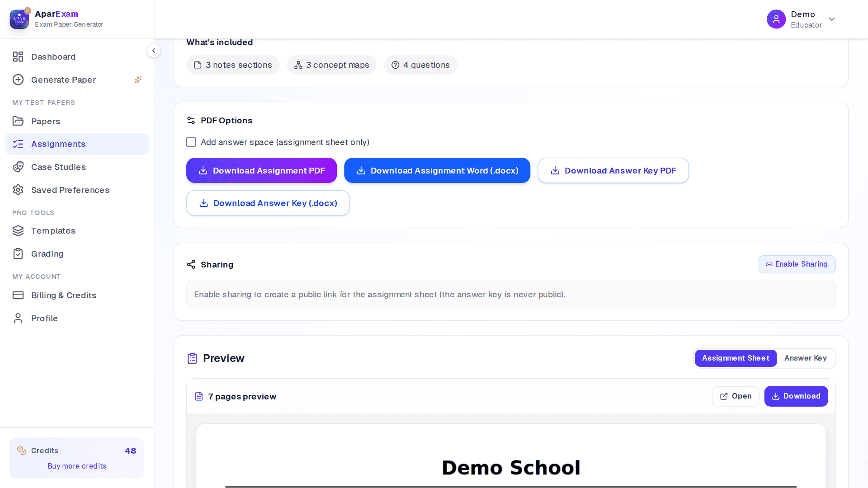The height and width of the screenshot is (488, 868).
Task: Click the Saved Preferences gear icon
Action: pos(18,190)
